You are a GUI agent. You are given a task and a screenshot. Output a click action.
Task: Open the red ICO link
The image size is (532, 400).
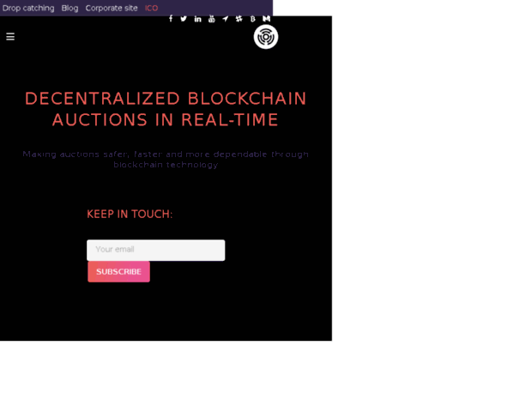tap(151, 8)
